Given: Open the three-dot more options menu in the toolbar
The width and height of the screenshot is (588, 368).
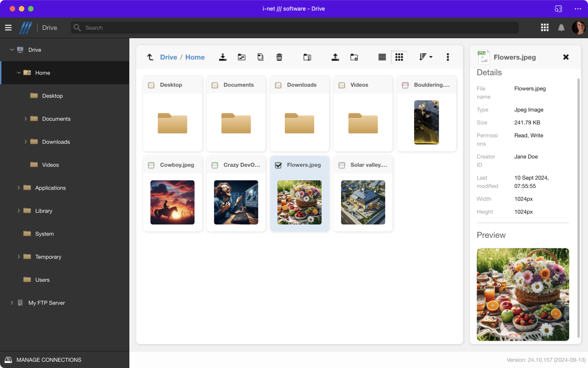Looking at the screenshot, I should tap(448, 57).
